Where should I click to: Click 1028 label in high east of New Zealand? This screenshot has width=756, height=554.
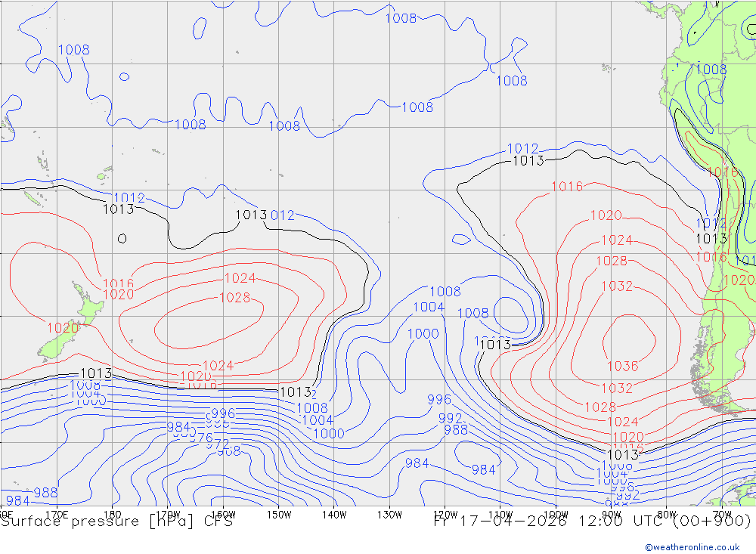point(235,298)
